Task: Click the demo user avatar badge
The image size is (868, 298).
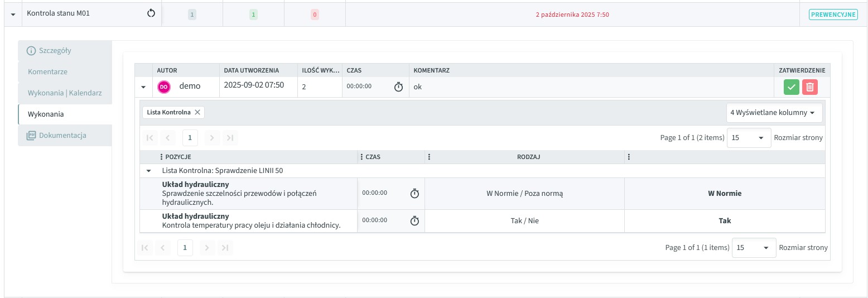Action: pyautogui.click(x=164, y=86)
